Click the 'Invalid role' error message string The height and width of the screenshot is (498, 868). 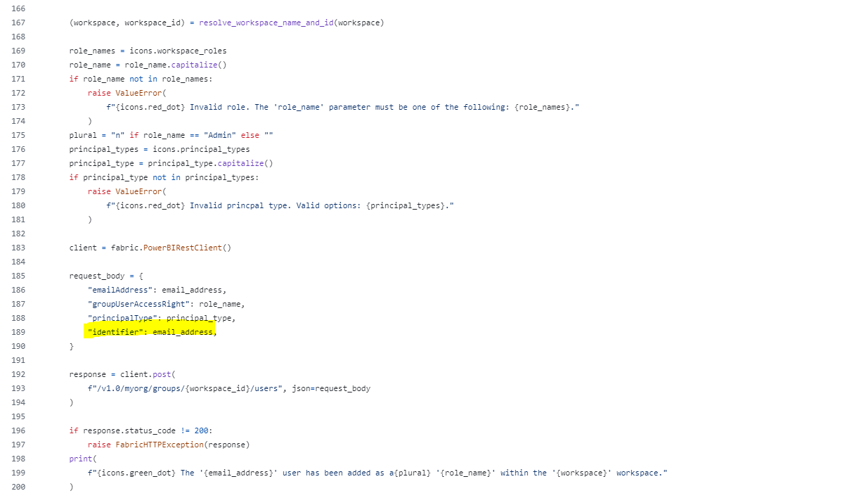click(x=342, y=107)
